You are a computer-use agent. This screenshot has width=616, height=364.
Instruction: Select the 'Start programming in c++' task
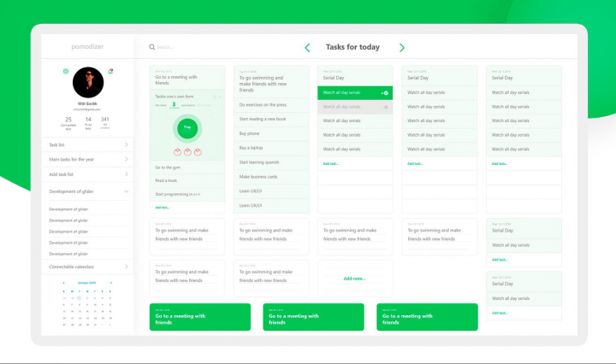click(187, 194)
